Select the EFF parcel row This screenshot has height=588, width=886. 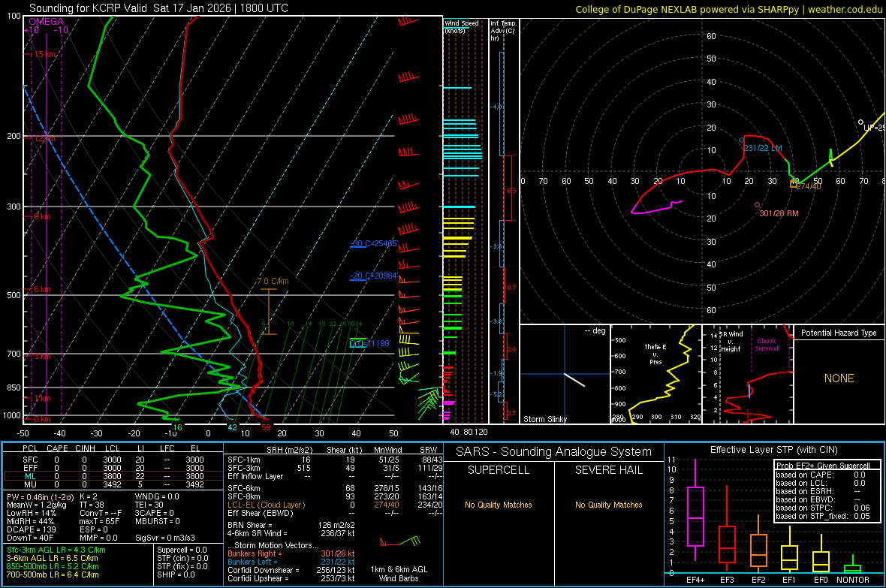(x=113, y=468)
